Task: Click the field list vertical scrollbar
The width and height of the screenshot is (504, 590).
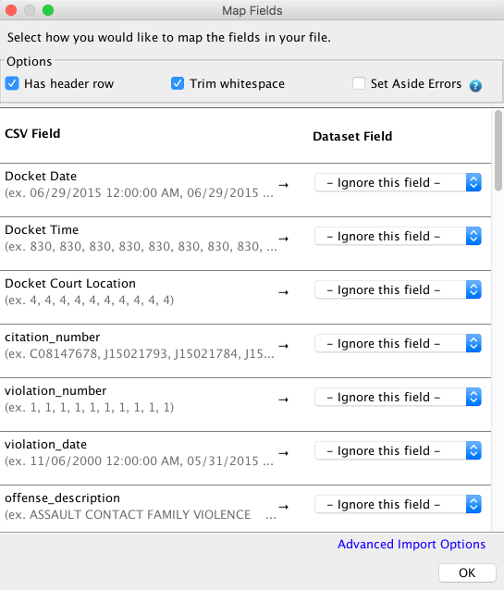Action: pos(498,151)
